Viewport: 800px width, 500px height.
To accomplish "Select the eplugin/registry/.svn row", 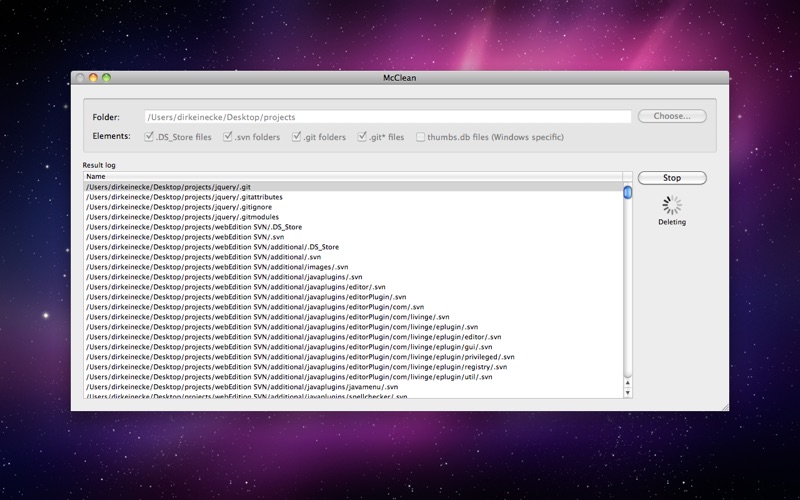I will tap(353, 367).
